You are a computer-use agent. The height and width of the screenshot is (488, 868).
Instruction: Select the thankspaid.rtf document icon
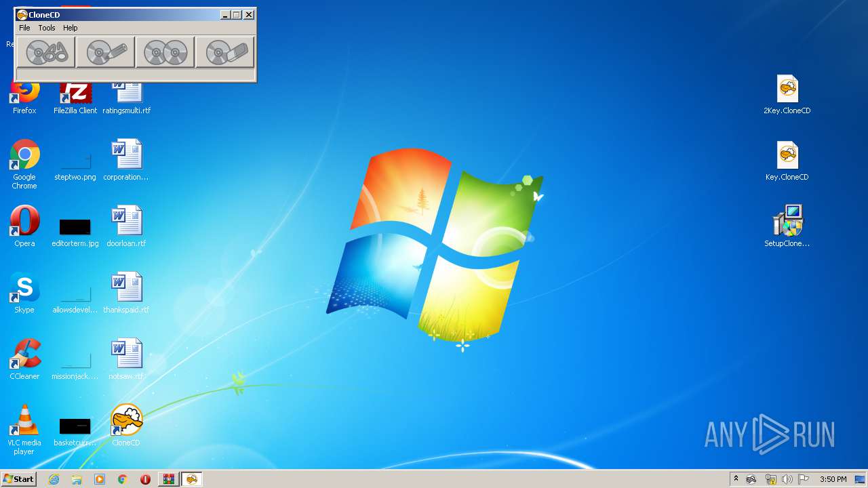126,293
